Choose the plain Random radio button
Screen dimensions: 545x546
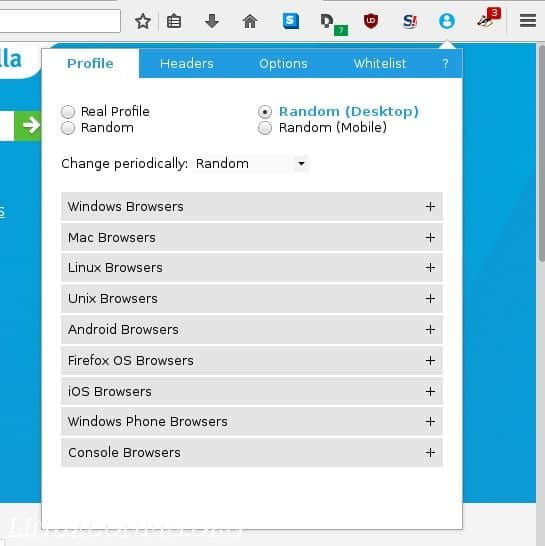coord(68,128)
